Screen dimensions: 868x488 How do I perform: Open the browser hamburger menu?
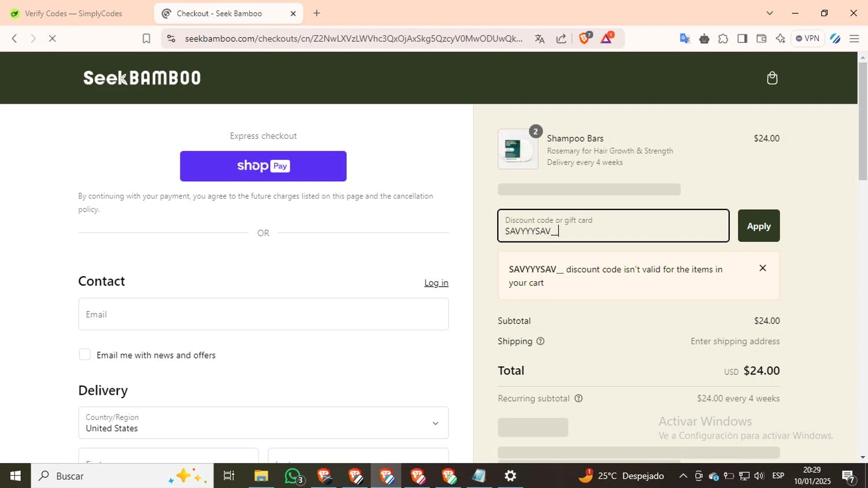click(x=854, y=39)
